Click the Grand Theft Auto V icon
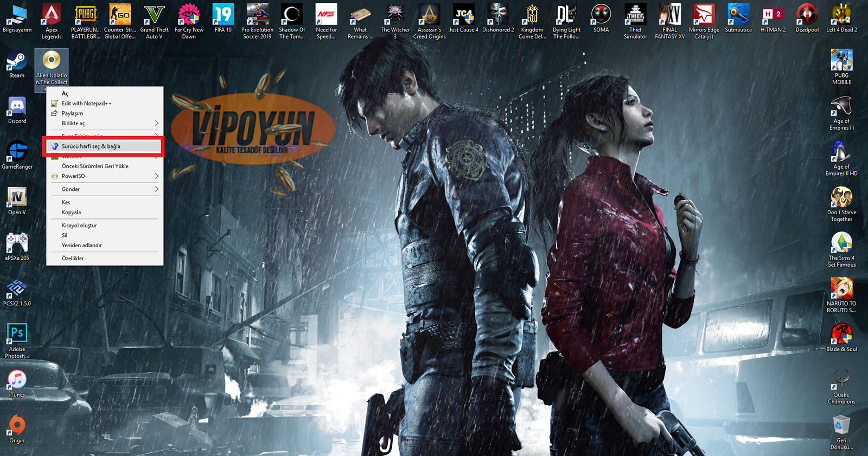Viewport: 868px width, 456px height. point(155,22)
